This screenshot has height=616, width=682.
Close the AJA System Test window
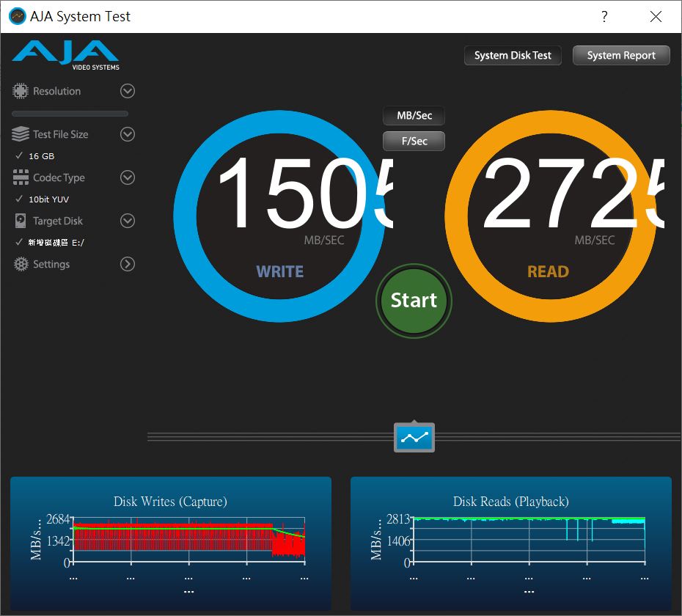click(x=656, y=17)
